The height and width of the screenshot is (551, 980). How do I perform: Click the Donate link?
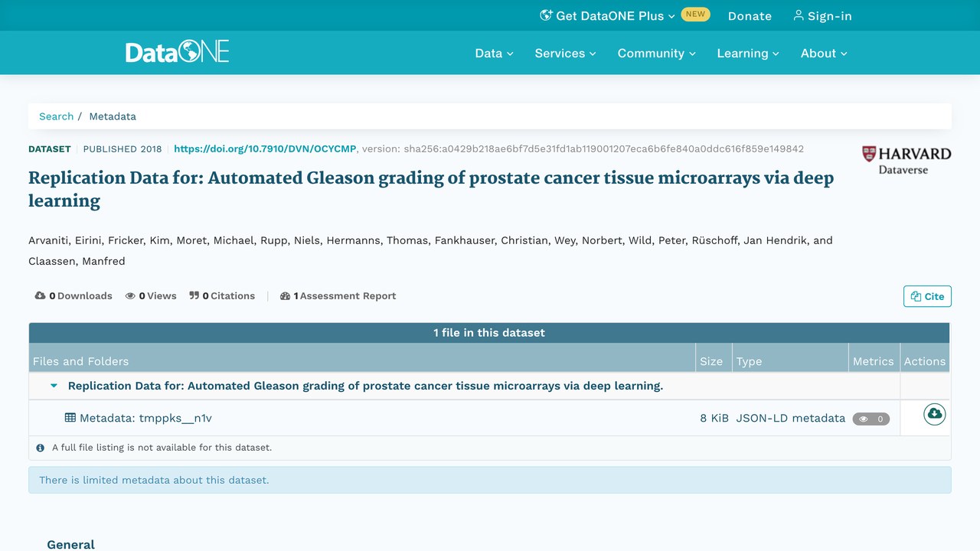click(x=750, y=16)
